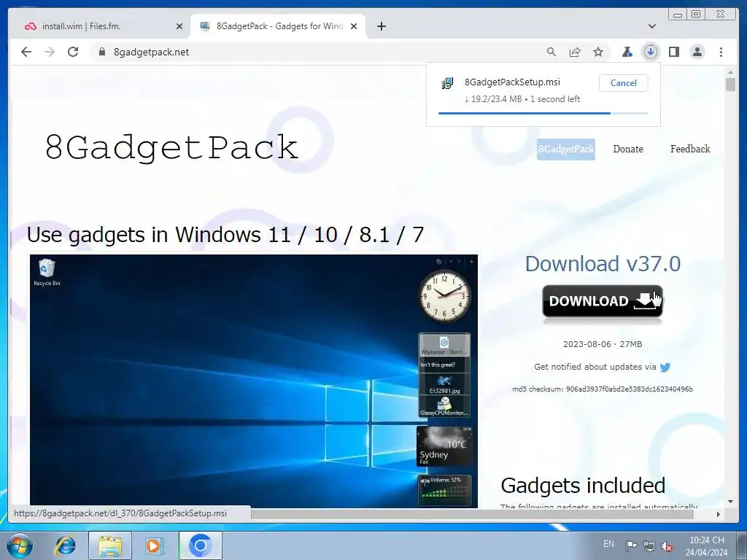Click the muted volume tray icon

(x=667, y=546)
